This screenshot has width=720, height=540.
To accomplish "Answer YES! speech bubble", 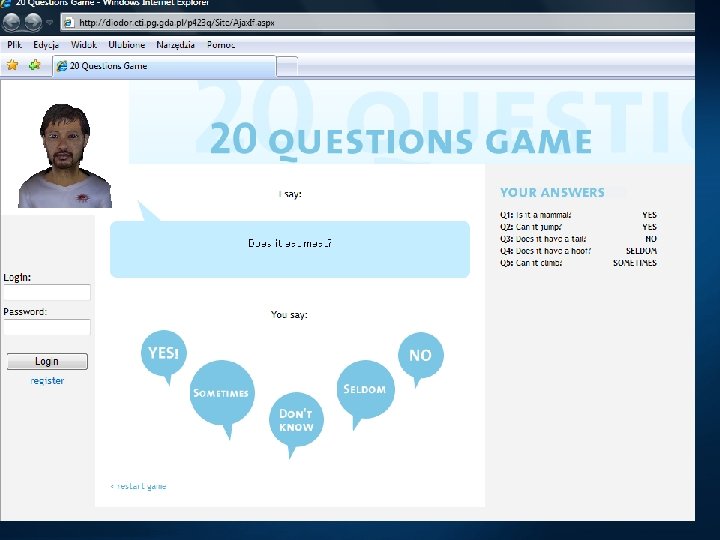I will [x=164, y=353].
